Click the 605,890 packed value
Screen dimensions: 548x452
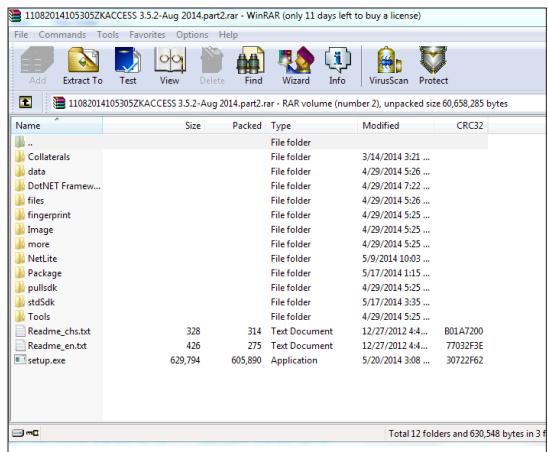point(246,360)
